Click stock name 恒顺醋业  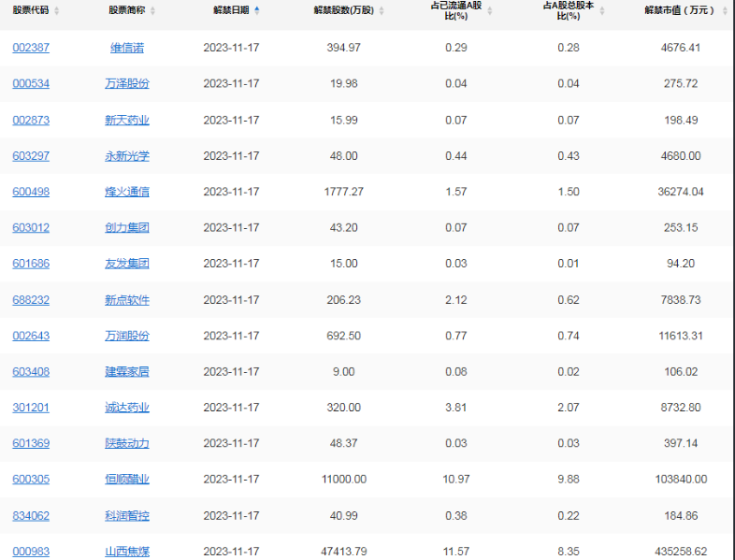coord(127,480)
